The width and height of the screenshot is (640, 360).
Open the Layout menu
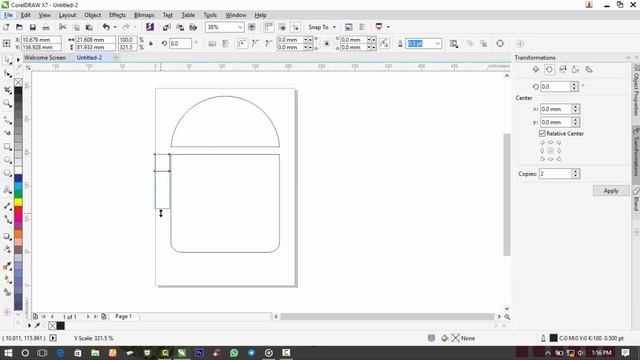[x=67, y=15]
